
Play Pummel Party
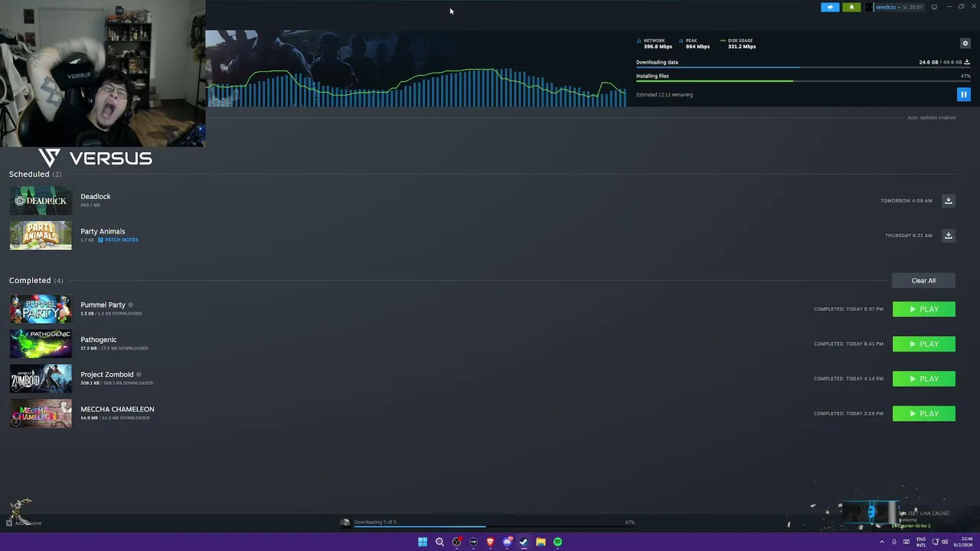click(x=924, y=309)
